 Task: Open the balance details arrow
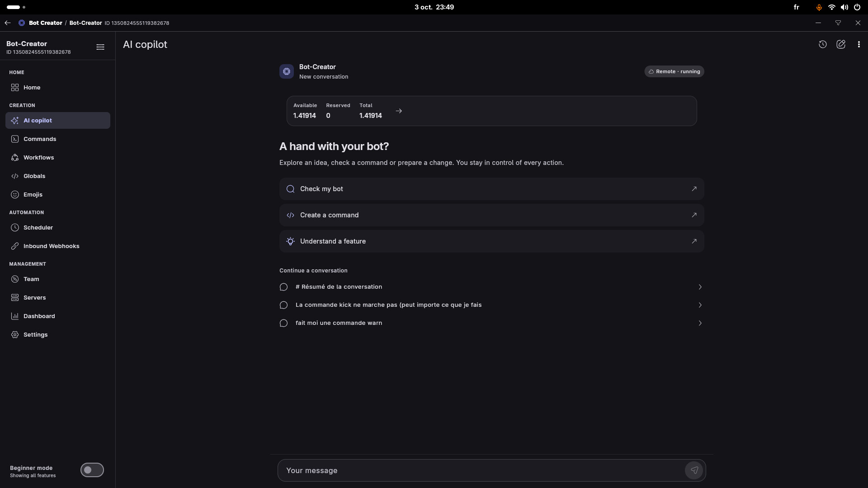(x=399, y=111)
